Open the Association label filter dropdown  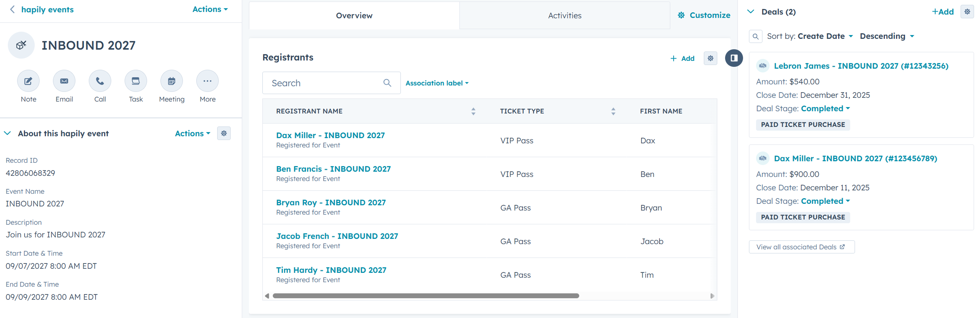coord(437,83)
